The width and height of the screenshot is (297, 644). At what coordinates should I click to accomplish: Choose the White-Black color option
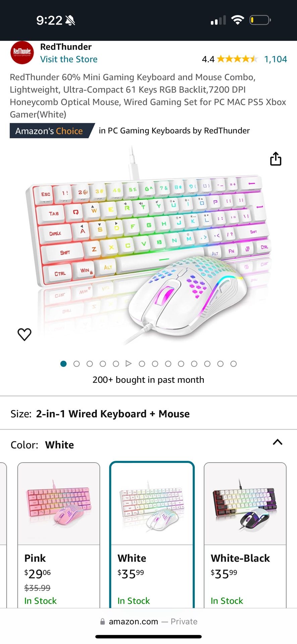[245, 535]
